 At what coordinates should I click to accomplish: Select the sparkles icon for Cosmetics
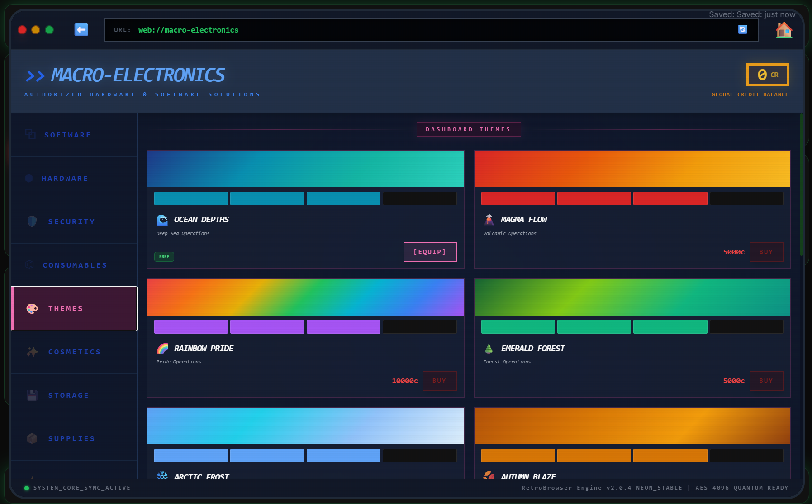[31, 352]
